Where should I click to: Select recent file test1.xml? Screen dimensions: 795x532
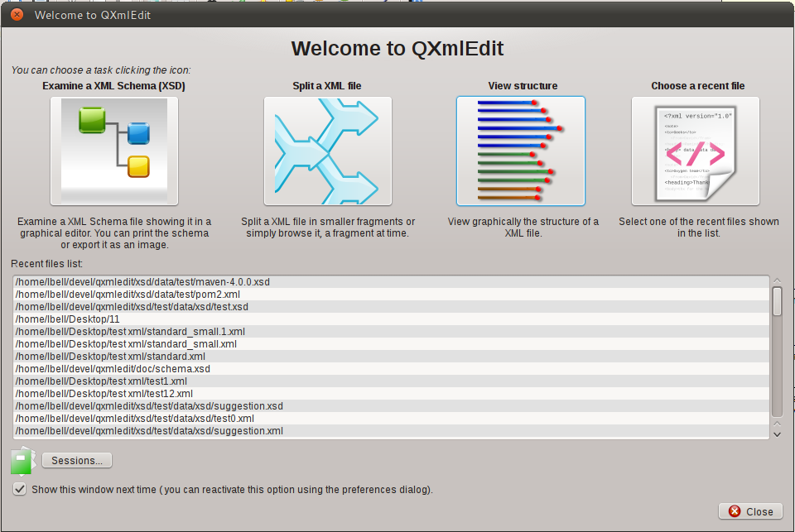tap(391, 381)
